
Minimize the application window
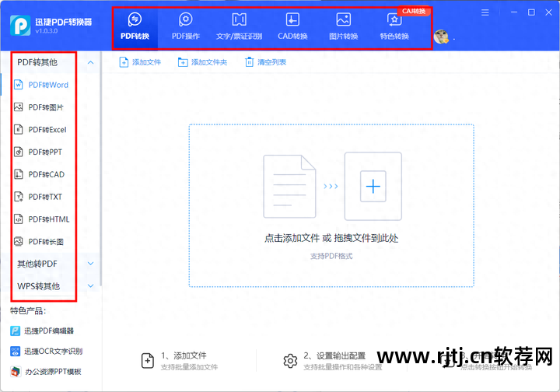coord(514,12)
